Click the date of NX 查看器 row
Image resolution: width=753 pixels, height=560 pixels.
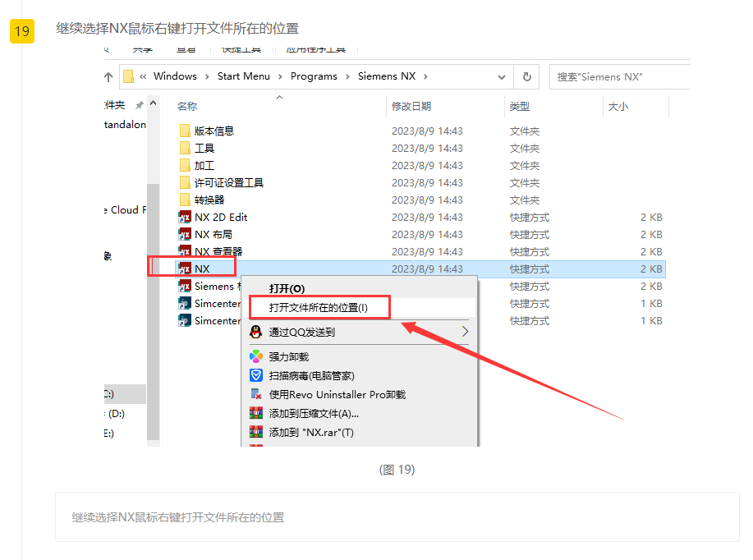pyautogui.click(x=427, y=251)
